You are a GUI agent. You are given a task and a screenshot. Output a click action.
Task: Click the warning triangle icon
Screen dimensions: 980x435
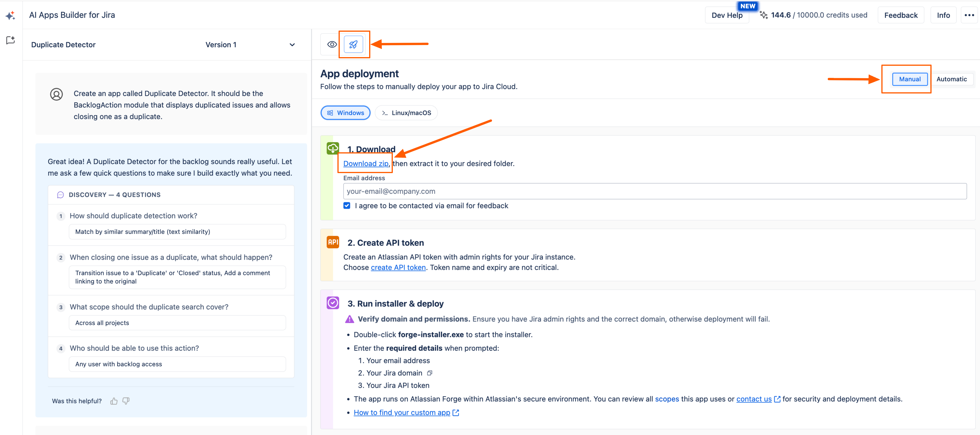pyautogui.click(x=349, y=319)
